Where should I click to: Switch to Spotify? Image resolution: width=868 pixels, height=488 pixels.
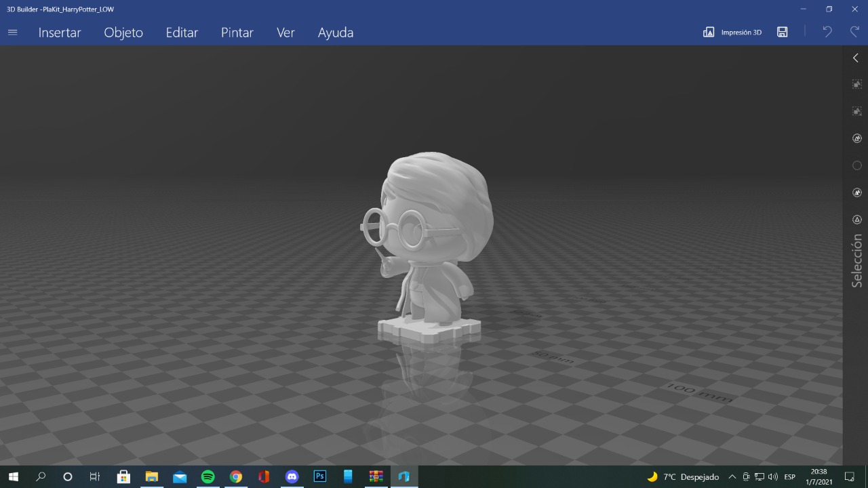tap(208, 476)
